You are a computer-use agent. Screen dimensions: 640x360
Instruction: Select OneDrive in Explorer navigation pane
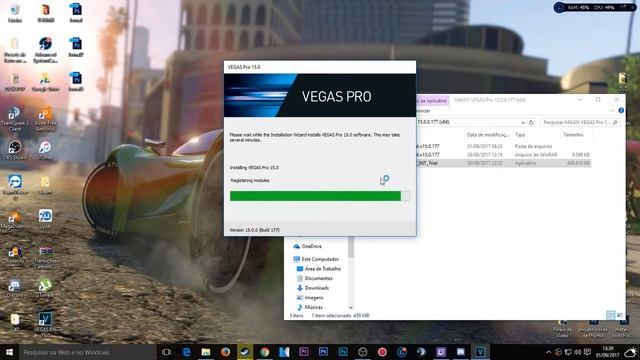pyautogui.click(x=308, y=246)
